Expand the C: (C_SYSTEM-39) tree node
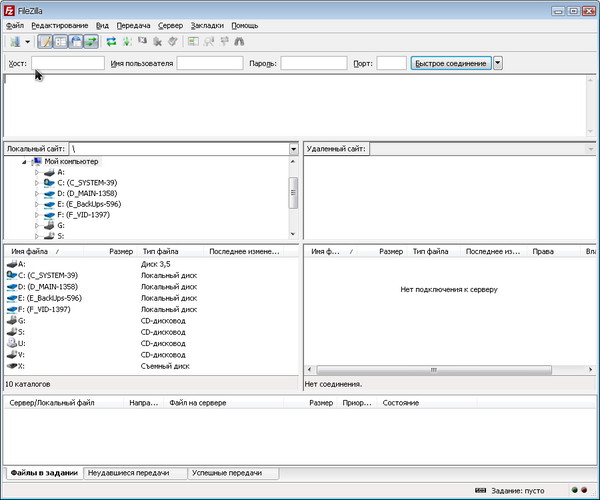The width and height of the screenshot is (600, 500). pos(37,183)
